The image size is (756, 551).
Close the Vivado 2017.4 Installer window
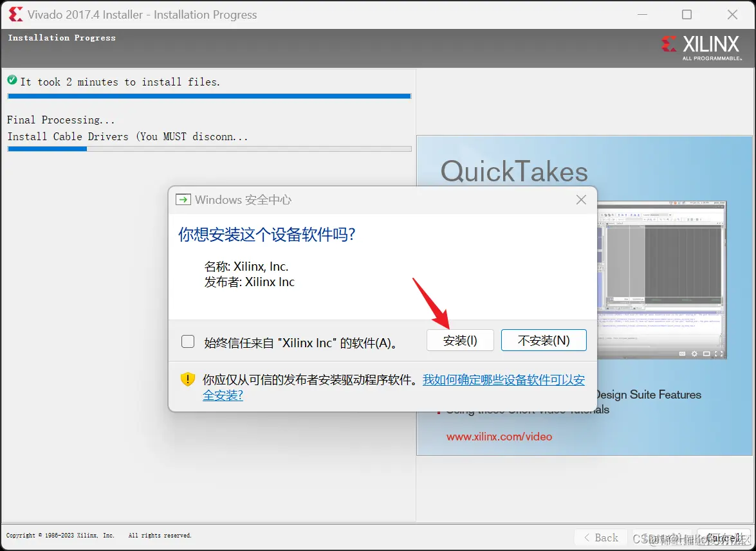click(x=732, y=14)
